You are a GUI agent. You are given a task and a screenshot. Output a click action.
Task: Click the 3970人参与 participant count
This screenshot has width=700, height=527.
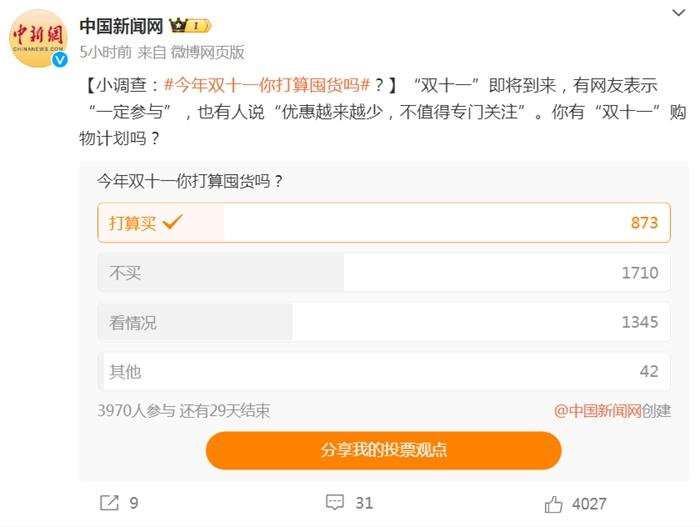tap(135, 410)
